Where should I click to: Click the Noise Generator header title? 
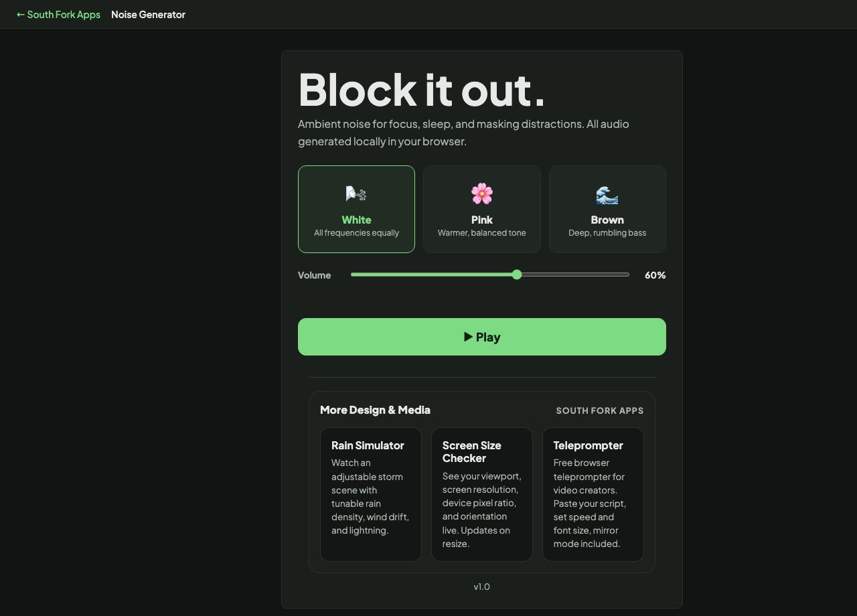click(148, 14)
